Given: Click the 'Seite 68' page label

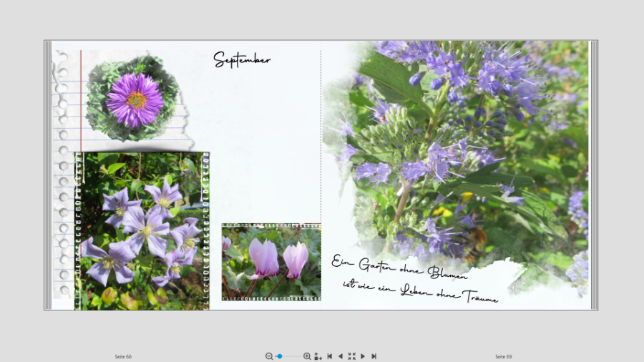Looking at the screenshot, I should tap(123, 357).
